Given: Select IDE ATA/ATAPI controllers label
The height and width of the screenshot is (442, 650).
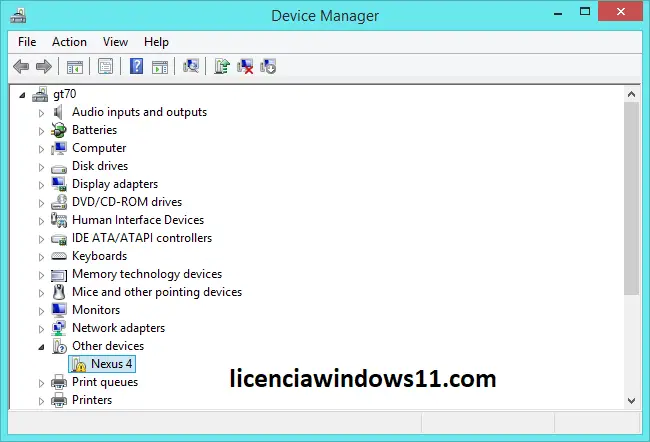Looking at the screenshot, I should [x=142, y=238].
